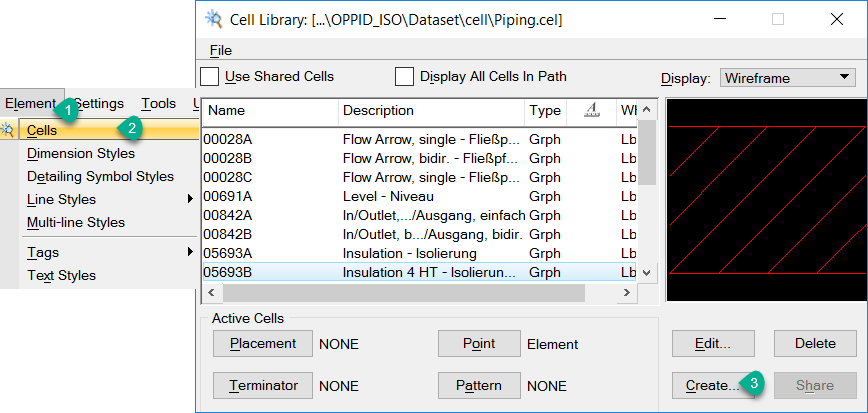This screenshot has width=868, height=413.
Task: Click the Create button
Action: tap(712, 385)
